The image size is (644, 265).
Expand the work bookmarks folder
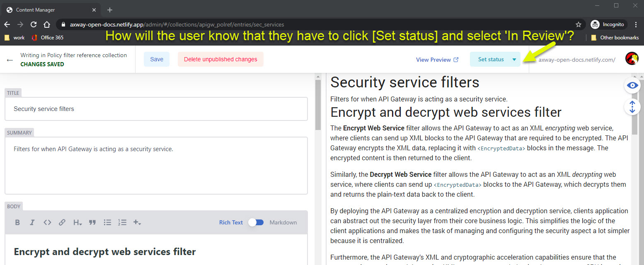pyautogui.click(x=14, y=37)
